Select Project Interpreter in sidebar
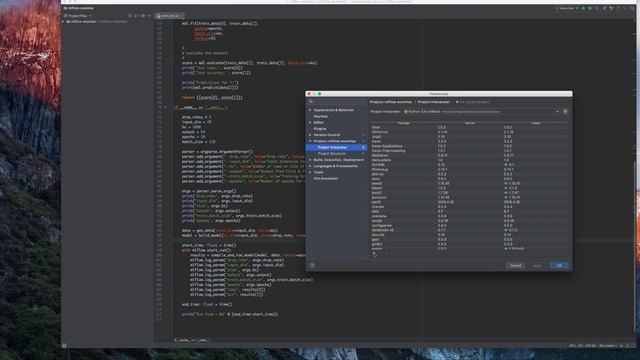 (x=336, y=147)
